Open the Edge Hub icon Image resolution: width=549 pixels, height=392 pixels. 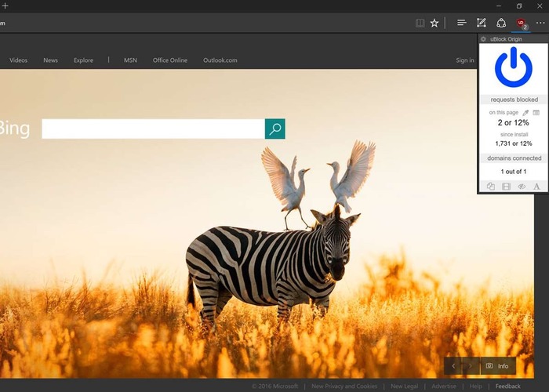pyautogui.click(x=461, y=23)
